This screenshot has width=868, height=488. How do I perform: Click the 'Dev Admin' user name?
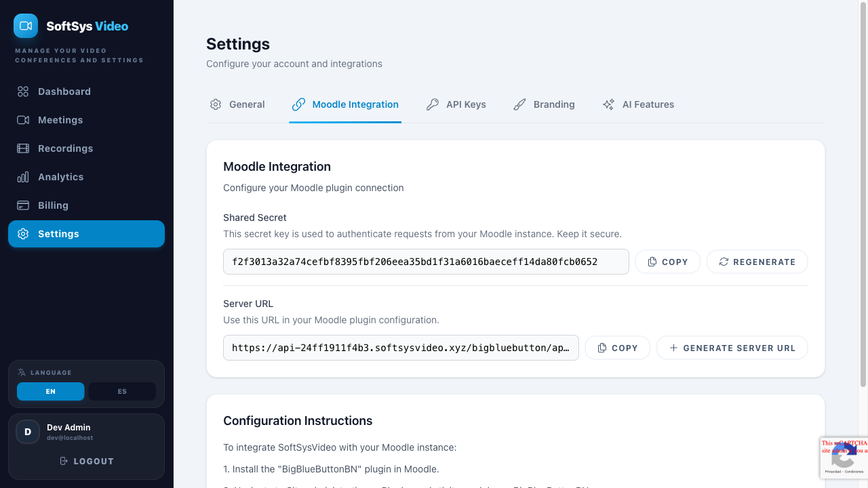pos(68,428)
